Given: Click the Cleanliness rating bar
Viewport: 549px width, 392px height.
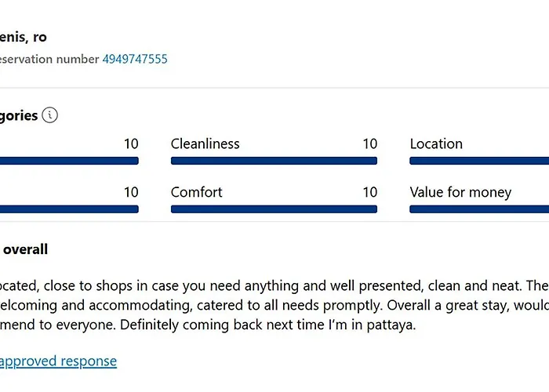Looking at the screenshot, I should [274, 161].
